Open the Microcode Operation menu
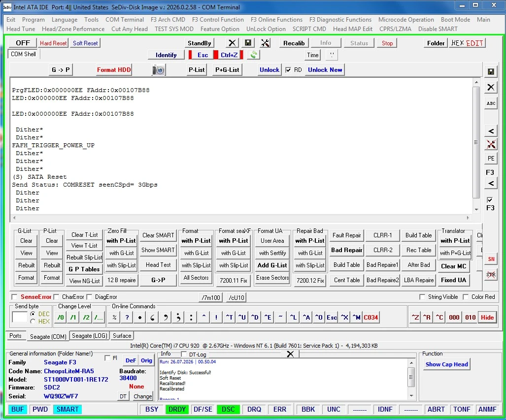 [406, 20]
